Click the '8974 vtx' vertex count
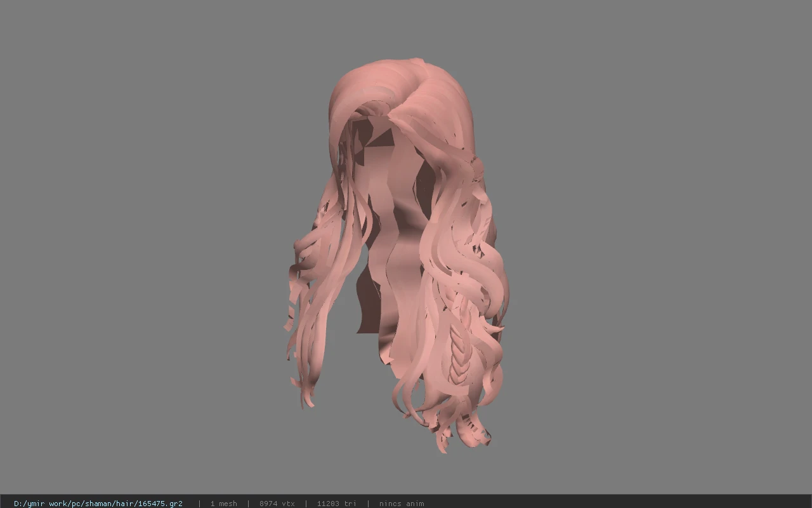This screenshot has width=812, height=508. [x=277, y=504]
